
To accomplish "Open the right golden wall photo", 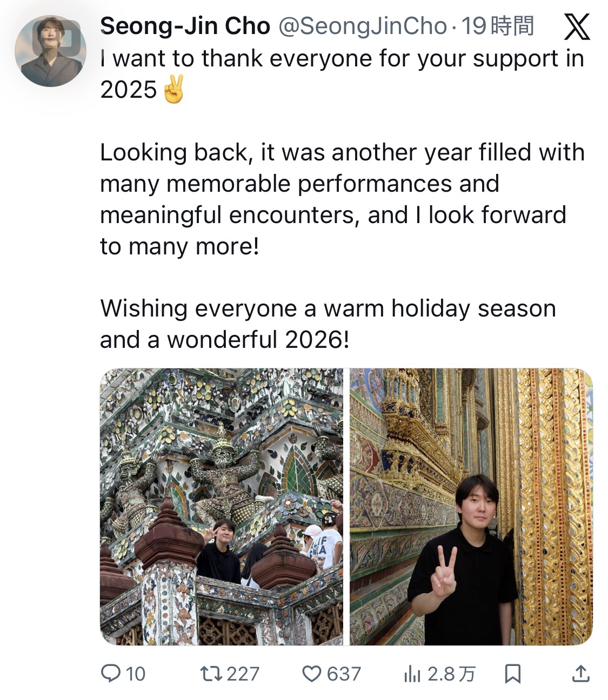I will tap(471, 506).
